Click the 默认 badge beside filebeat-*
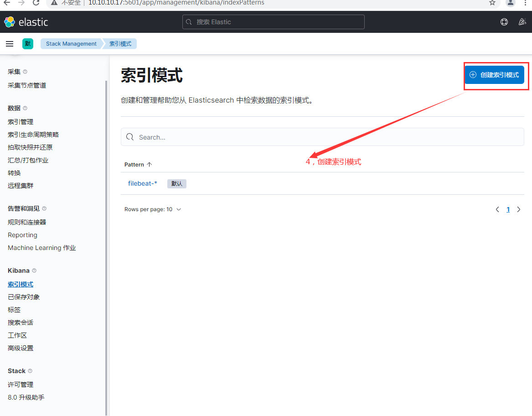This screenshot has width=532, height=416. [x=177, y=184]
